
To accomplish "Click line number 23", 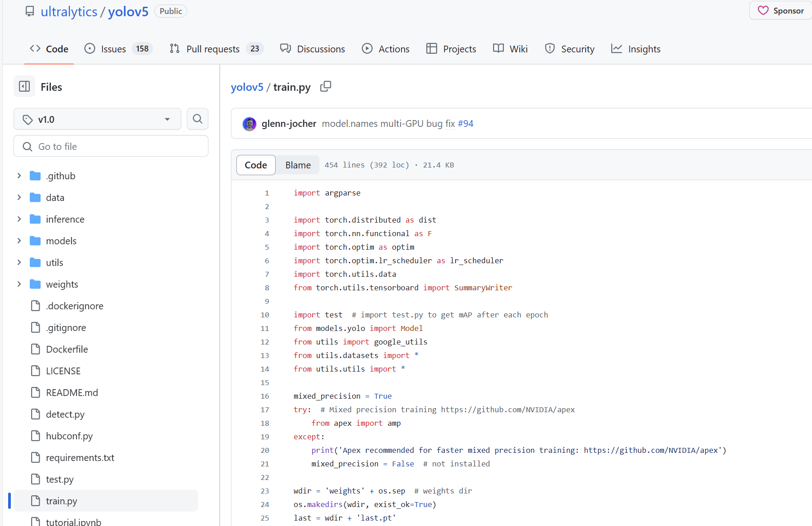I will [265, 491].
